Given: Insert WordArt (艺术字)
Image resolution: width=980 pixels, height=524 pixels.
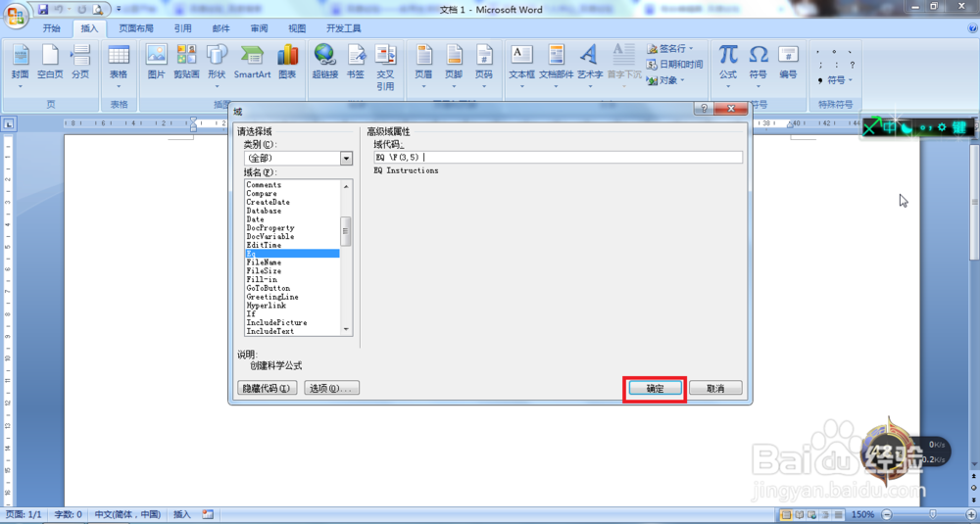Looking at the screenshot, I should (x=589, y=67).
